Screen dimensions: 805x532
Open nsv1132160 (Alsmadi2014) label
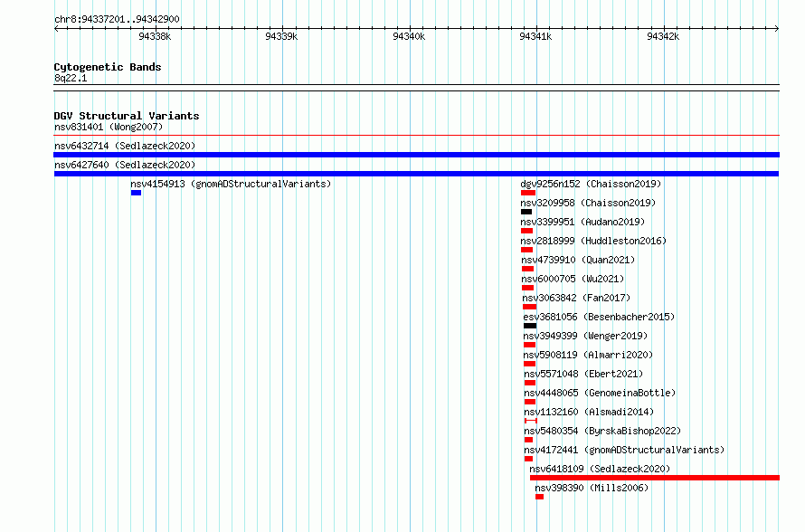point(590,412)
